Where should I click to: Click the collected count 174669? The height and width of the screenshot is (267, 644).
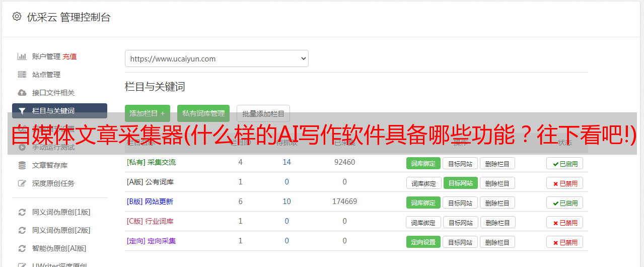[344, 202]
